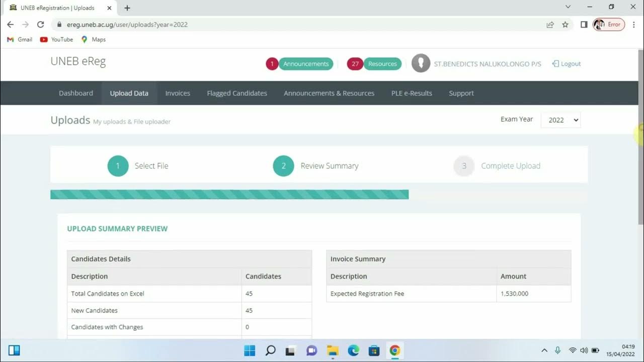Click the New Candidates row label

coord(95,311)
